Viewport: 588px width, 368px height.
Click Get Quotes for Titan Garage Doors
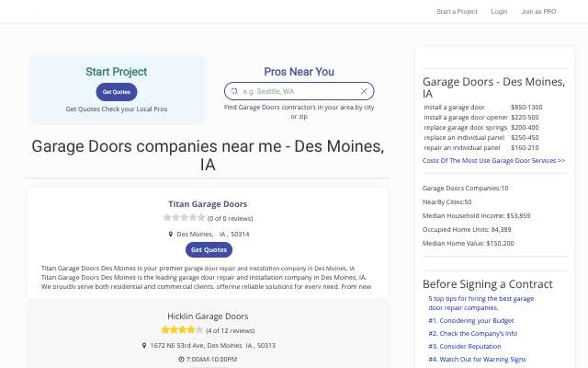(209, 249)
